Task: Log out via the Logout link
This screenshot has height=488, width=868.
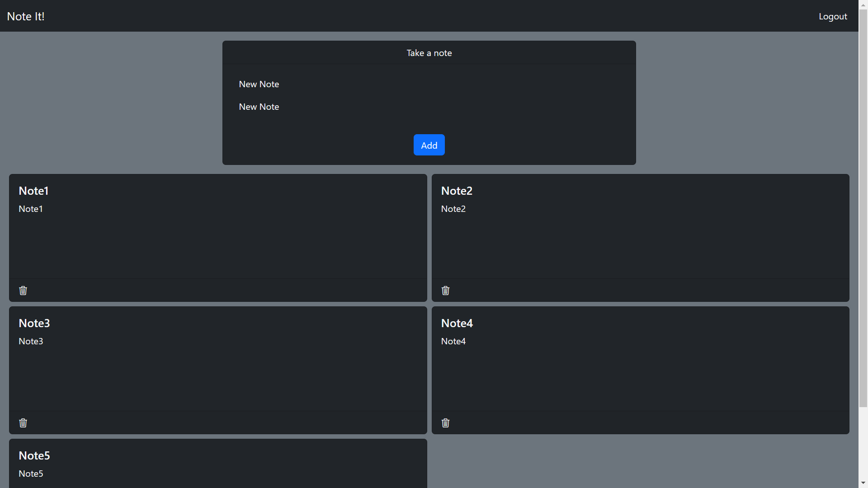Action: coord(833,16)
